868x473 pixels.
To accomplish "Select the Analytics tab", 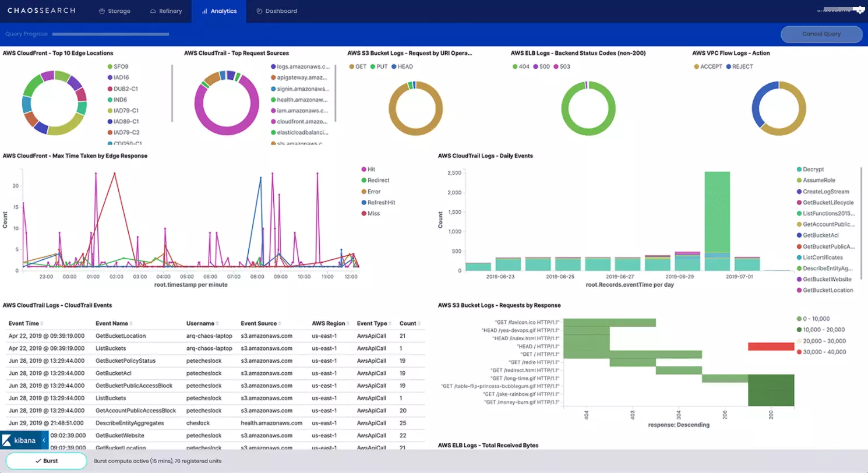I will [219, 11].
